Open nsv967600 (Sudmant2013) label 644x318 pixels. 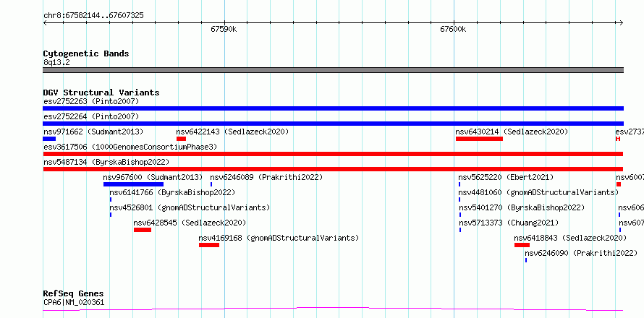(x=153, y=177)
